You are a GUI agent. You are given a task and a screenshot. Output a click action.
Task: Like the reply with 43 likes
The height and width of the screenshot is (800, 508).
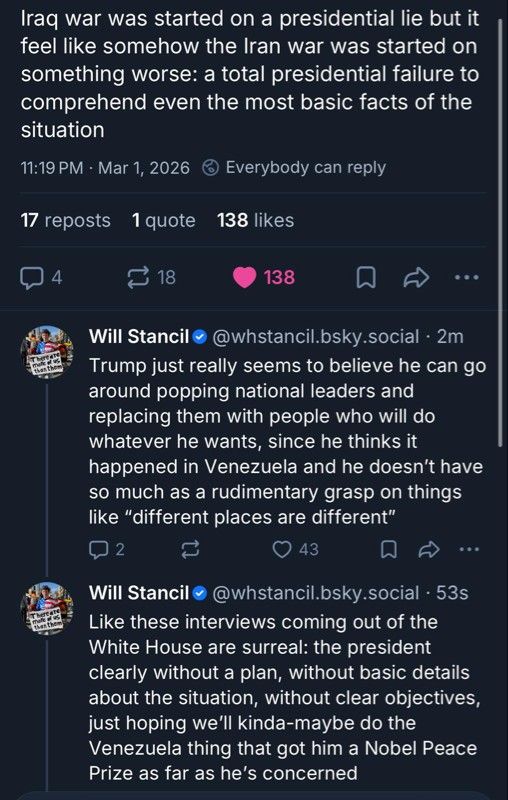tap(295, 549)
